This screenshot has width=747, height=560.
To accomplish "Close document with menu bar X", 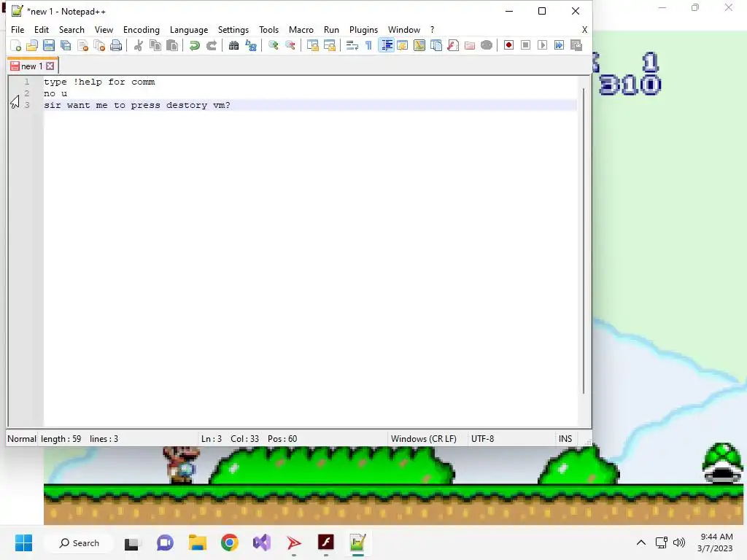I will coord(584,29).
